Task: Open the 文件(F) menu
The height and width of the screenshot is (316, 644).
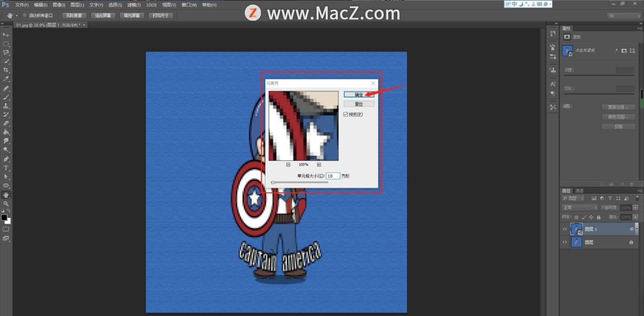Action: pyautogui.click(x=22, y=5)
